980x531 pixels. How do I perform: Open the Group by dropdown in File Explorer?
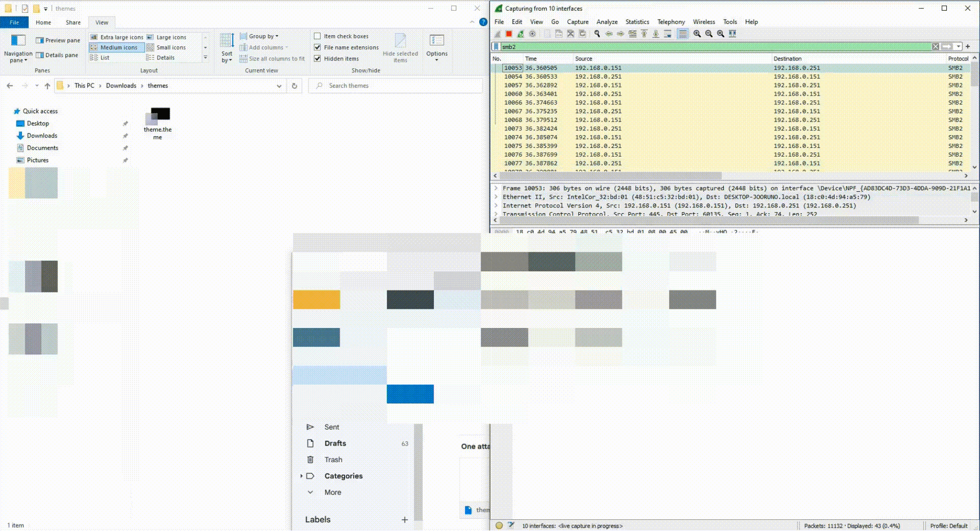(x=261, y=36)
